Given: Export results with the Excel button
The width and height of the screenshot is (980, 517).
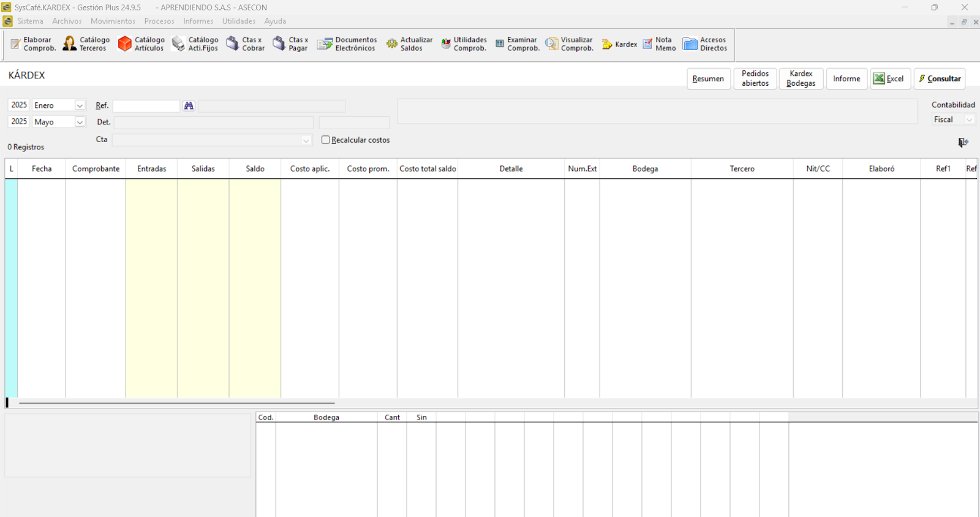Looking at the screenshot, I should click(x=890, y=79).
